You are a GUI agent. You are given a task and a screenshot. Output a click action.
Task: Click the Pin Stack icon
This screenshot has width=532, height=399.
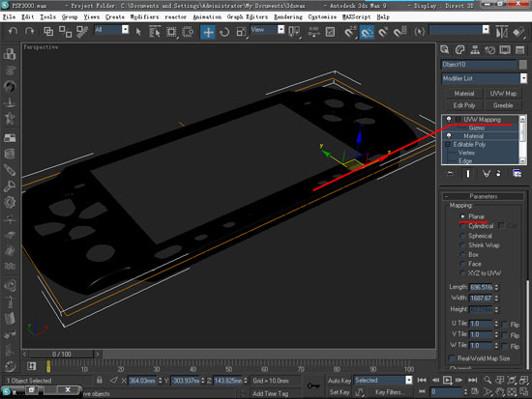tap(450, 174)
